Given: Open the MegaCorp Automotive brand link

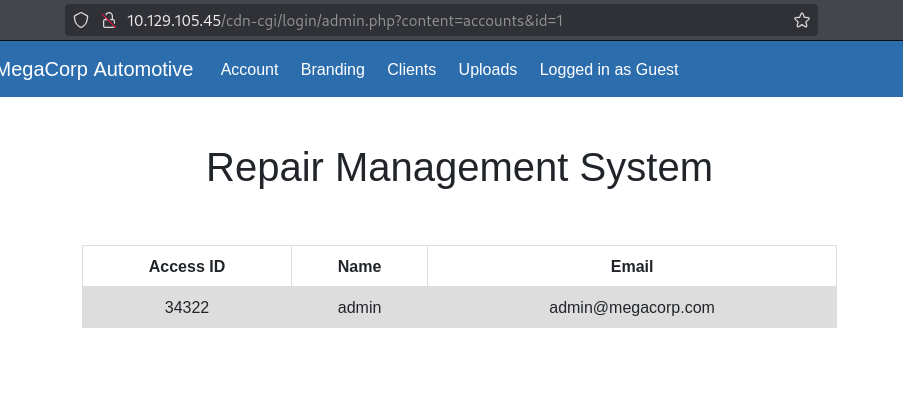Looking at the screenshot, I should click(96, 69).
